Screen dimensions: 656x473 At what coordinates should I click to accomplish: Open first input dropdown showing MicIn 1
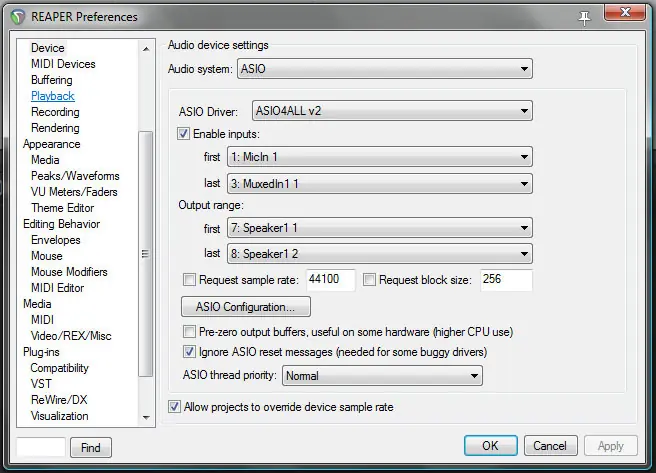pos(379,157)
